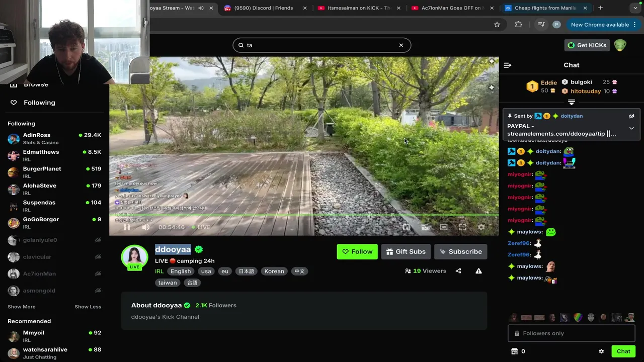Viewport: 644px width, 362px height.
Task: Select the 日本語 tag
Action: (246, 271)
